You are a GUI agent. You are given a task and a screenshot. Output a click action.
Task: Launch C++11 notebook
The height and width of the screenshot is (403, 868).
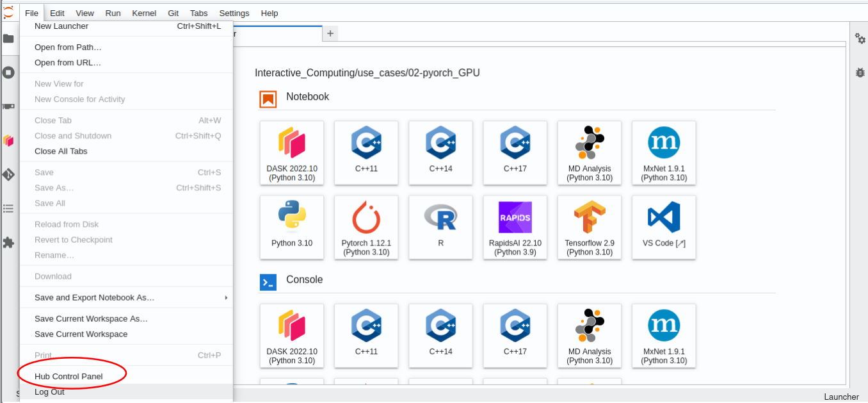click(x=366, y=152)
